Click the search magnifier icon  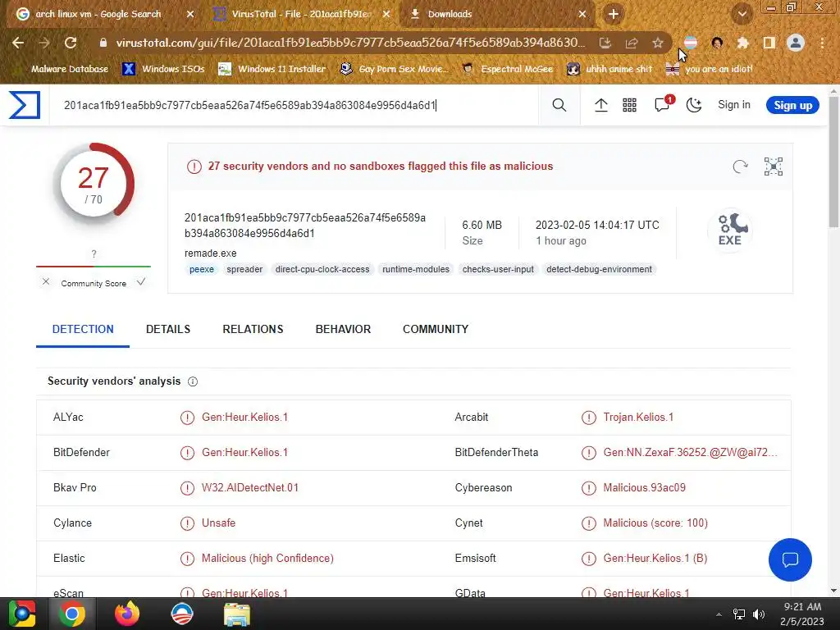pos(559,105)
